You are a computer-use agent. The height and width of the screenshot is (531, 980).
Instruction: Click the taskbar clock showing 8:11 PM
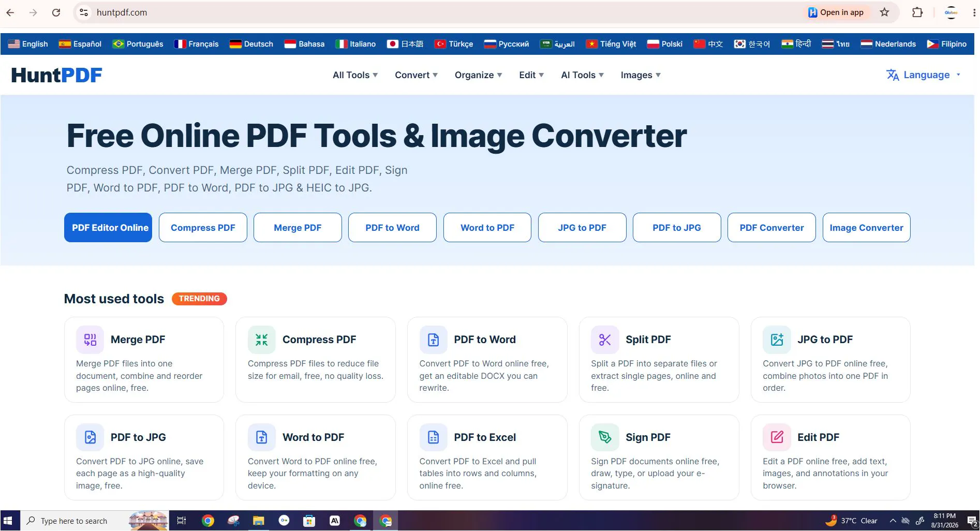click(945, 521)
